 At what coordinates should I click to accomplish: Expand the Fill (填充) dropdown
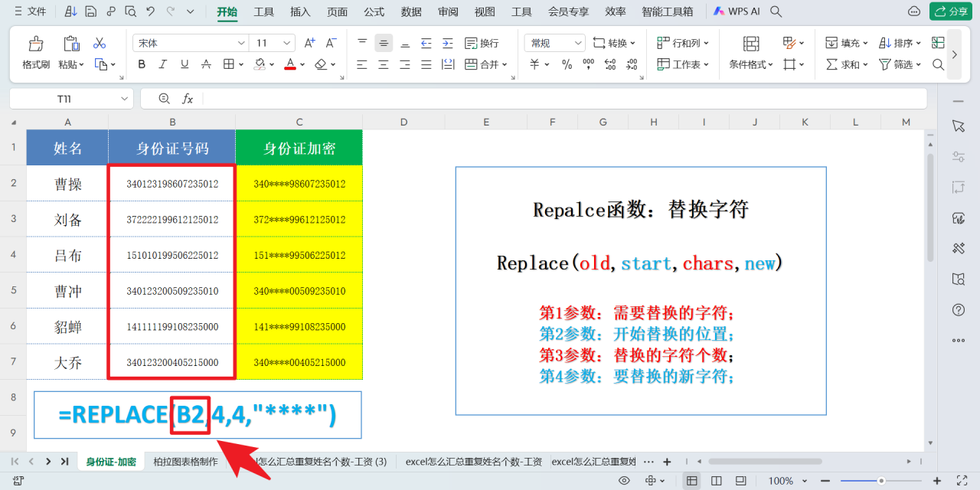pyautogui.click(x=865, y=44)
